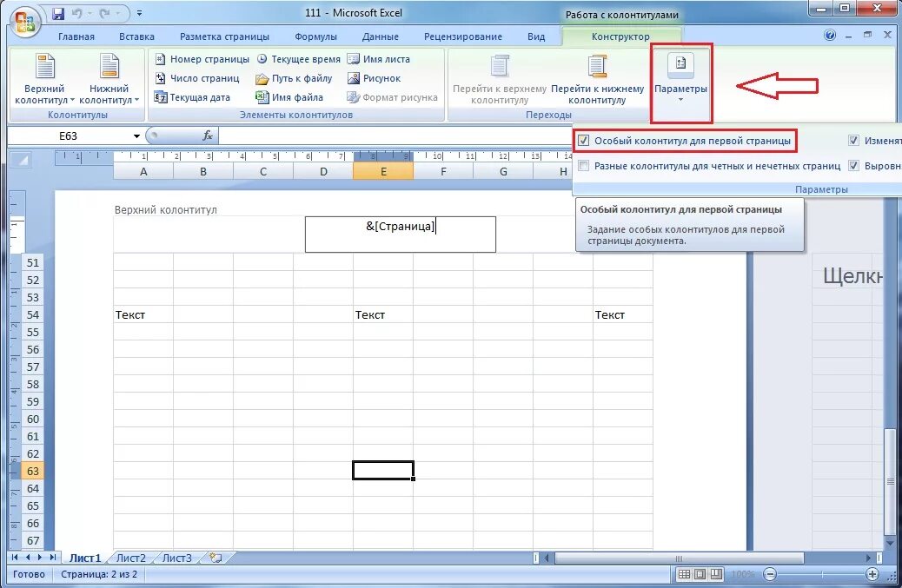Go to last sheet tab arrow

[x=53, y=558]
